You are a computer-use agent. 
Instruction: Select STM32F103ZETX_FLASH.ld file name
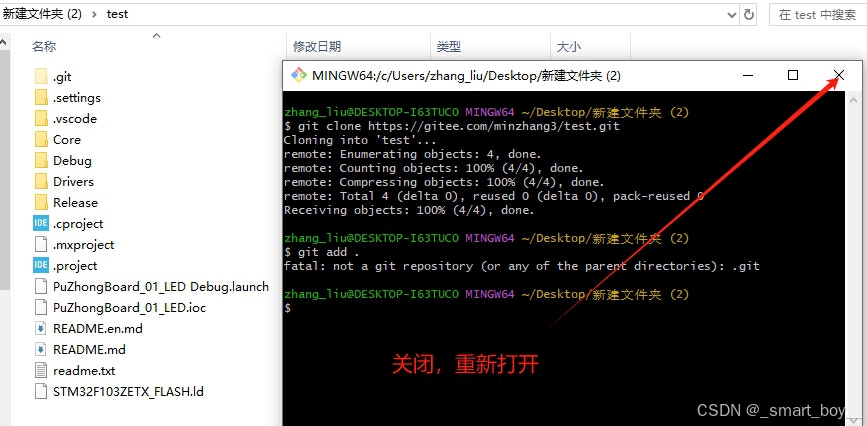128,392
